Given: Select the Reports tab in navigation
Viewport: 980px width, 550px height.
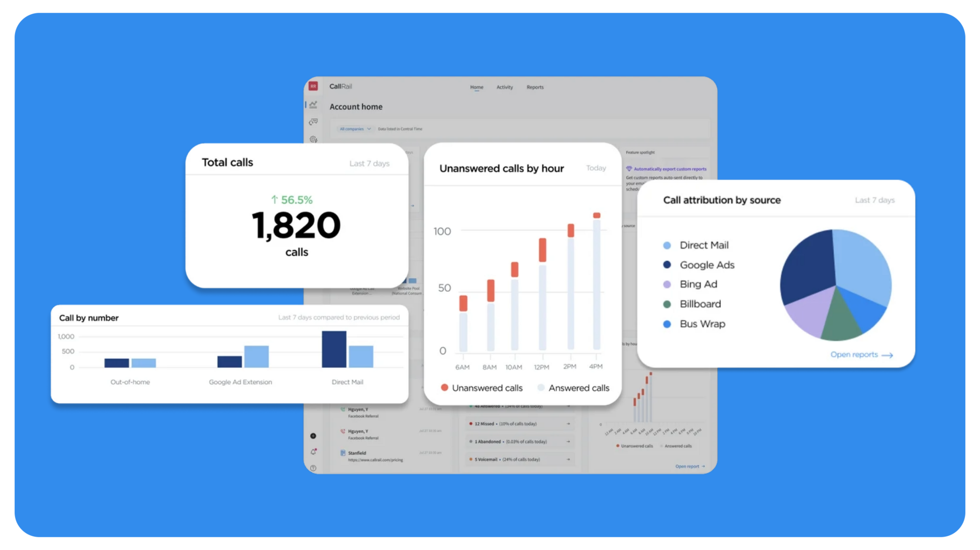Looking at the screenshot, I should coord(535,87).
